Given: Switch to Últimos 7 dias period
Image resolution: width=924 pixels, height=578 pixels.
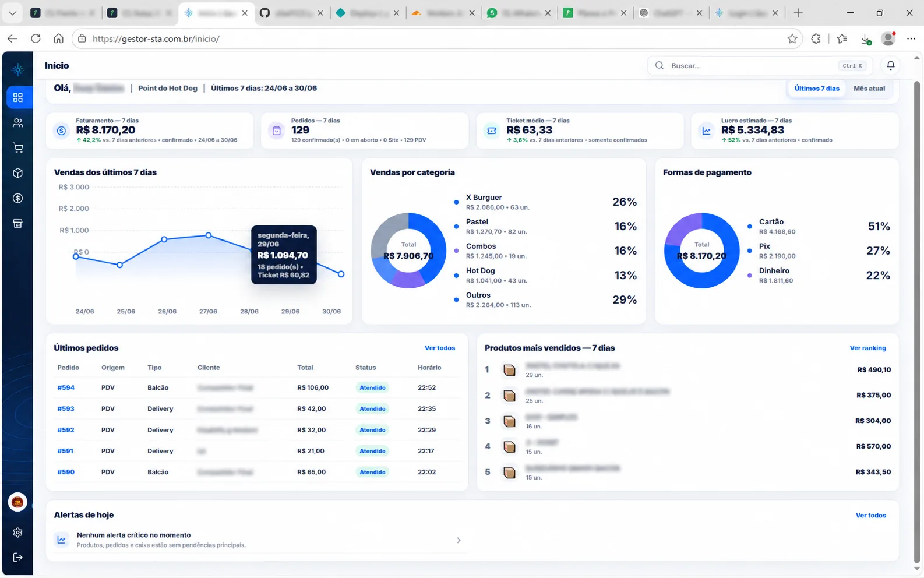Looking at the screenshot, I should (817, 89).
